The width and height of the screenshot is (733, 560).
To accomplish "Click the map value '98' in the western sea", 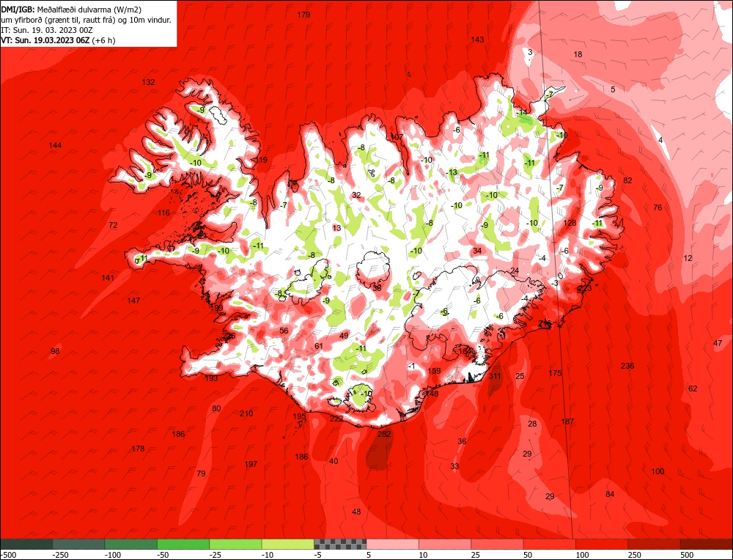I will click(x=55, y=351).
